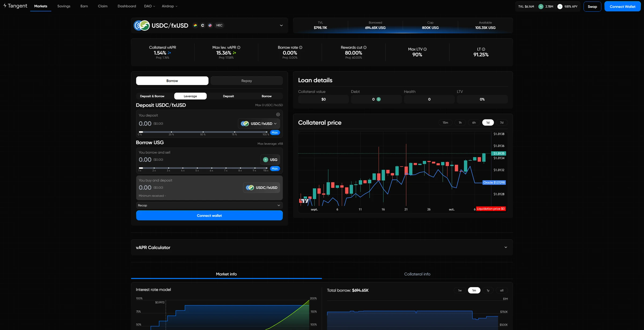Click the white token icon beside 9.81% APY

click(x=560, y=6)
